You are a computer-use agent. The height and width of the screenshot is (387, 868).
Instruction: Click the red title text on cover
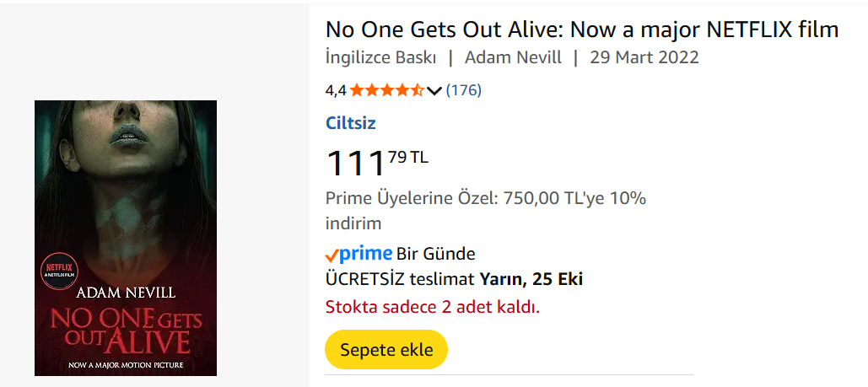(125, 331)
